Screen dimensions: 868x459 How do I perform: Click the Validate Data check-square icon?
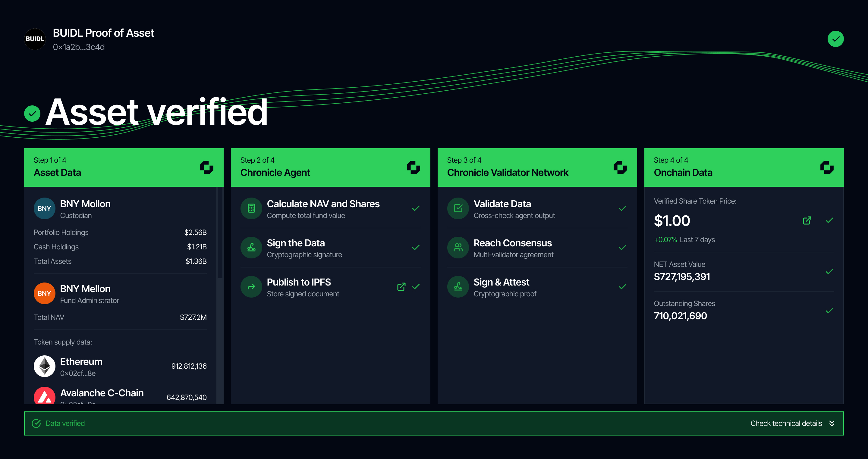(458, 208)
